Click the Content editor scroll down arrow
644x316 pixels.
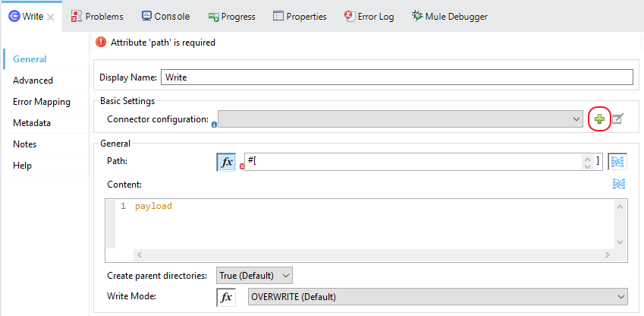click(x=620, y=242)
